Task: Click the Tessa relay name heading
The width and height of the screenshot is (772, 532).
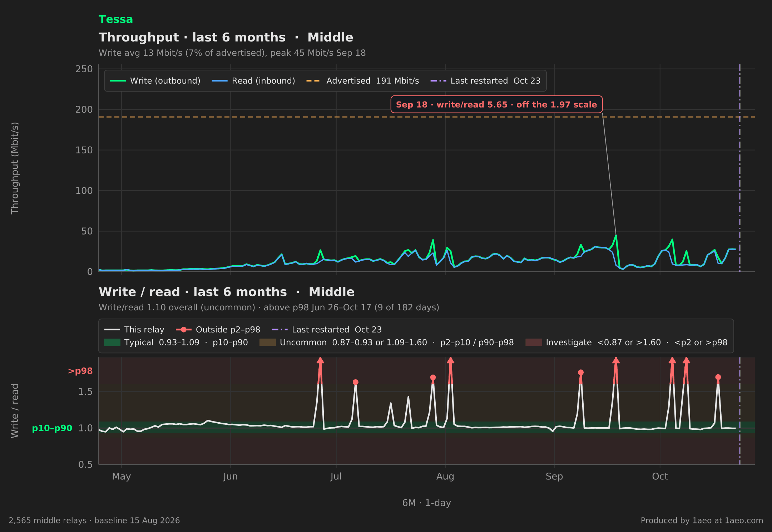Action: tap(115, 19)
